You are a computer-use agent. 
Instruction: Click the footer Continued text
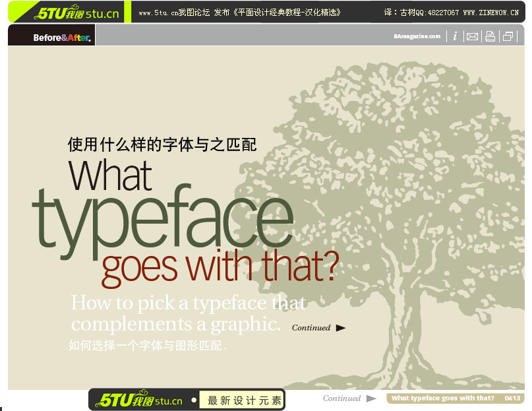coord(341,398)
